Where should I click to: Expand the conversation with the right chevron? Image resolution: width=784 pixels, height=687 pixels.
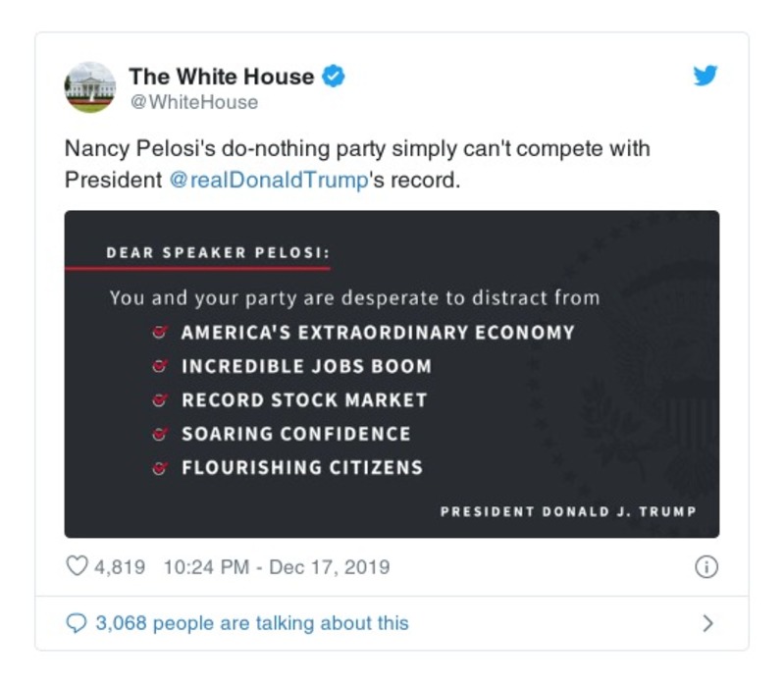708,623
